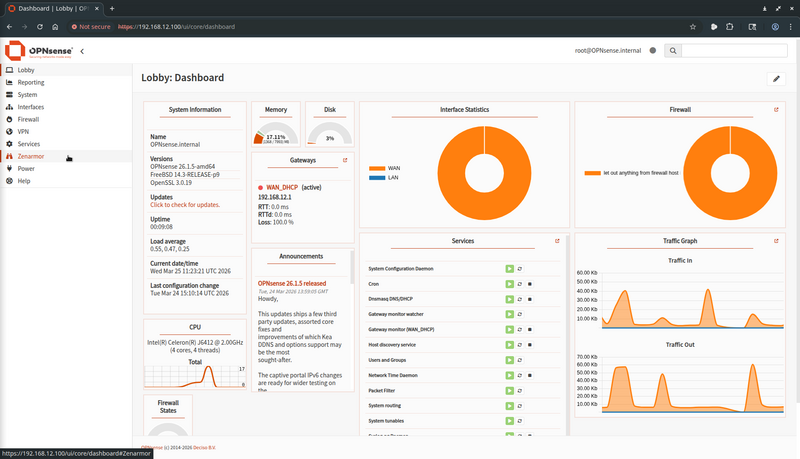Click the uptime value 00:09:08
Screen dimensions: 800x459
pyautogui.click(x=161, y=227)
